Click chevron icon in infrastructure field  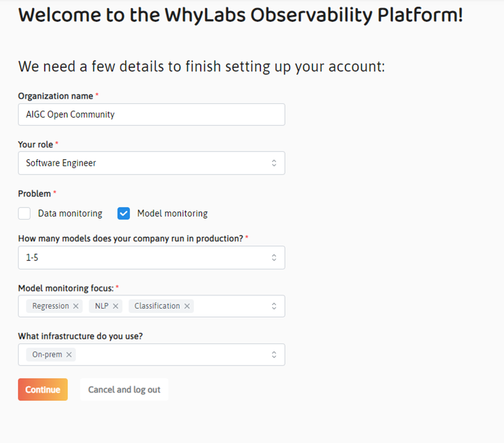pos(274,354)
